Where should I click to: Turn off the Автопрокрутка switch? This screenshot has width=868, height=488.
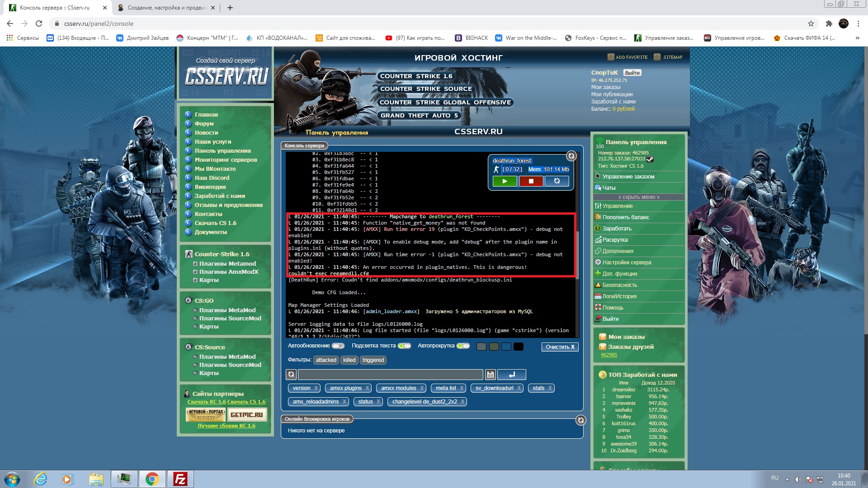463,346
